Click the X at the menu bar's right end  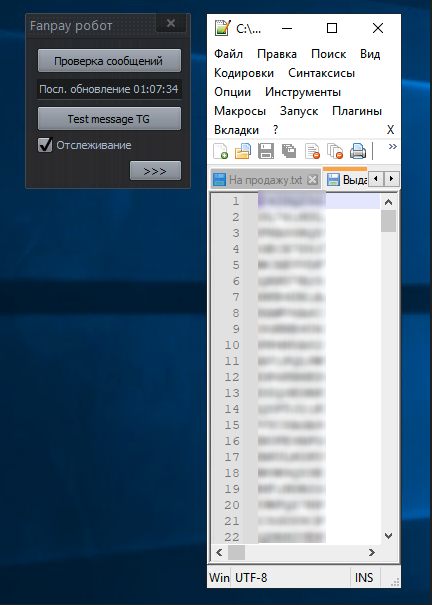pyautogui.click(x=390, y=130)
